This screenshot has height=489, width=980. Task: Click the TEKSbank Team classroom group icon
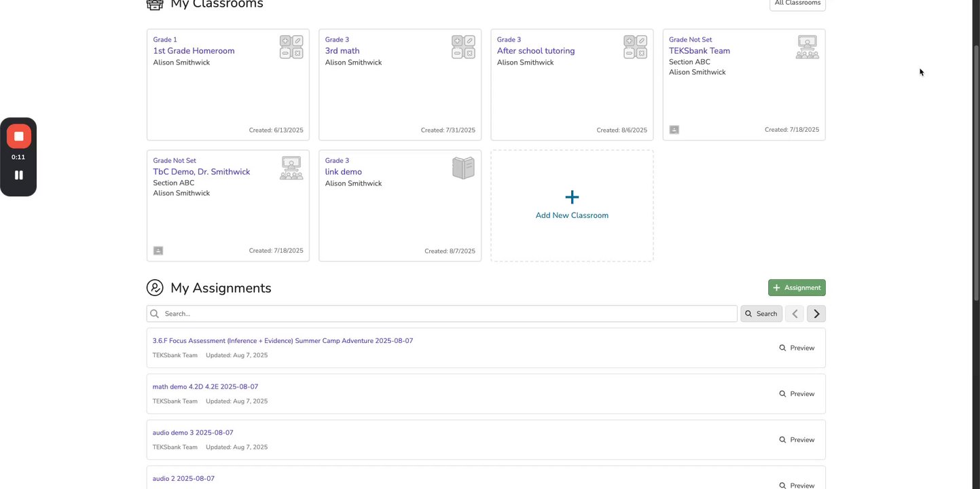(807, 47)
